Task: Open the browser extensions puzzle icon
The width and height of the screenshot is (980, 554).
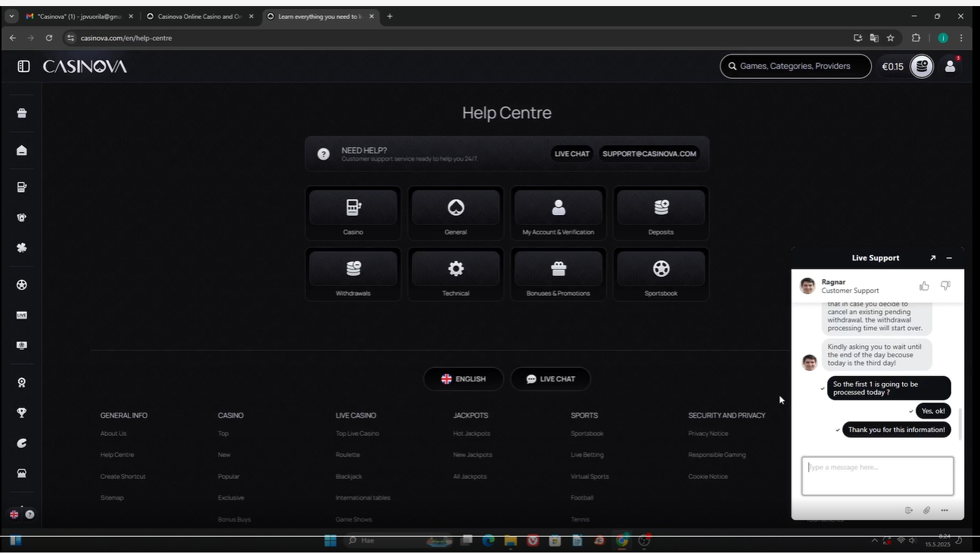Action: pos(916,38)
